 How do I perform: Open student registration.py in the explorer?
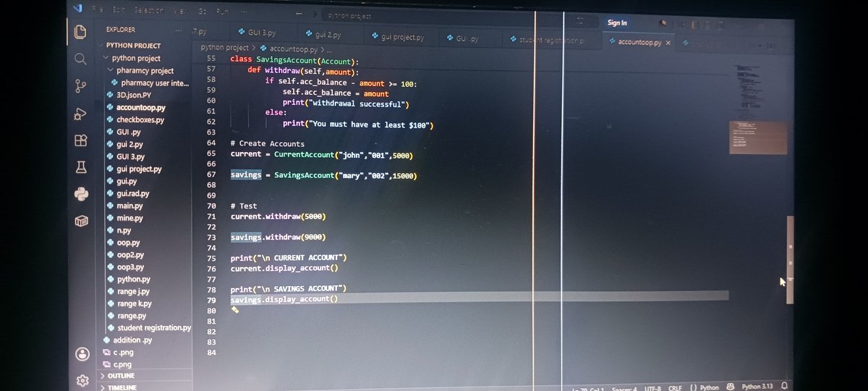[153, 327]
